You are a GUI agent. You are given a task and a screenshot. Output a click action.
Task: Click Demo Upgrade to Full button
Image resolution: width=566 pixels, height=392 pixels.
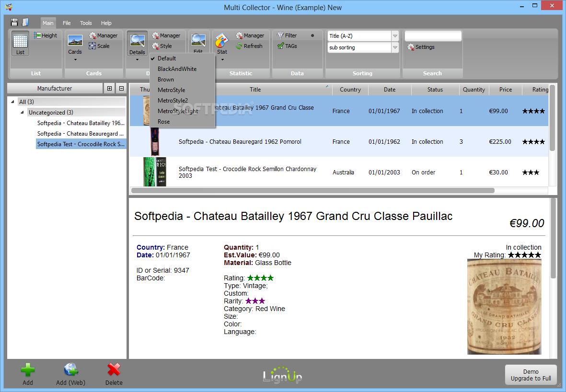(531, 375)
